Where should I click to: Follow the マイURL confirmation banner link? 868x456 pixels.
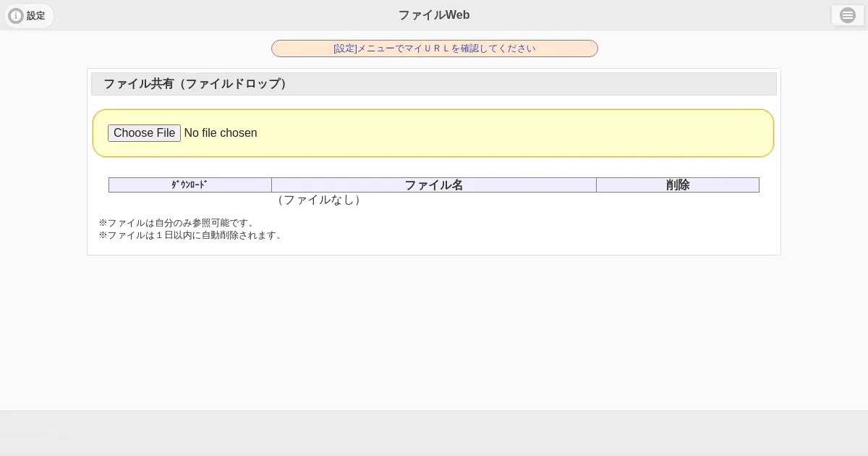[434, 48]
